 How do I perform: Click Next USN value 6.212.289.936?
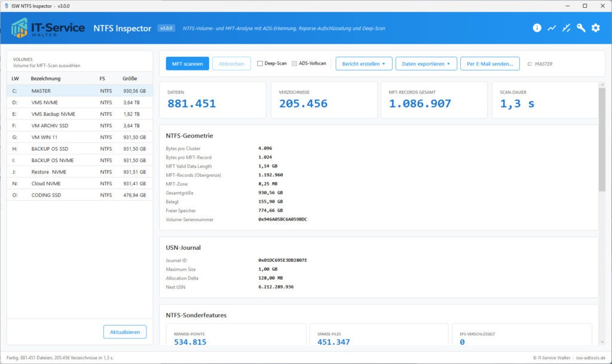coord(276,287)
